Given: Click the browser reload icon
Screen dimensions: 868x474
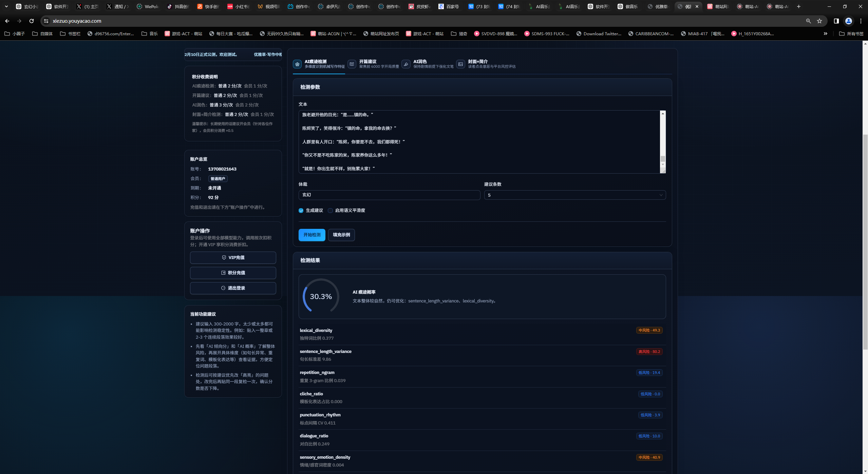Looking at the screenshot, I should click(32, 21).
